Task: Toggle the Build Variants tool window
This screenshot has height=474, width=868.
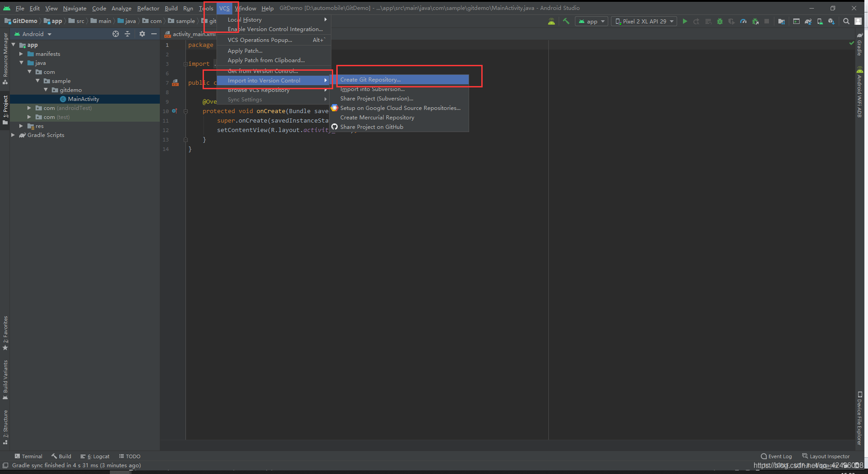Action: pyautogui.click(x=5, y=380)
